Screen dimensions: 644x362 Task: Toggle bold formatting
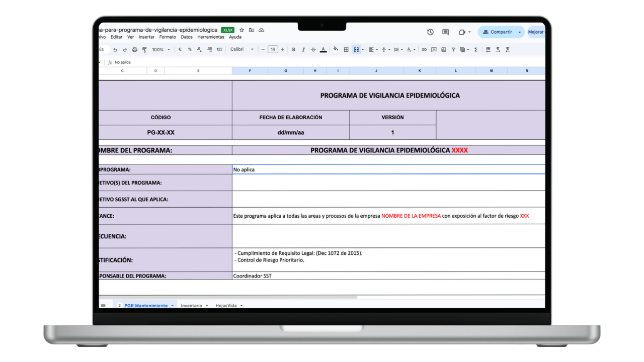point(294,49)
